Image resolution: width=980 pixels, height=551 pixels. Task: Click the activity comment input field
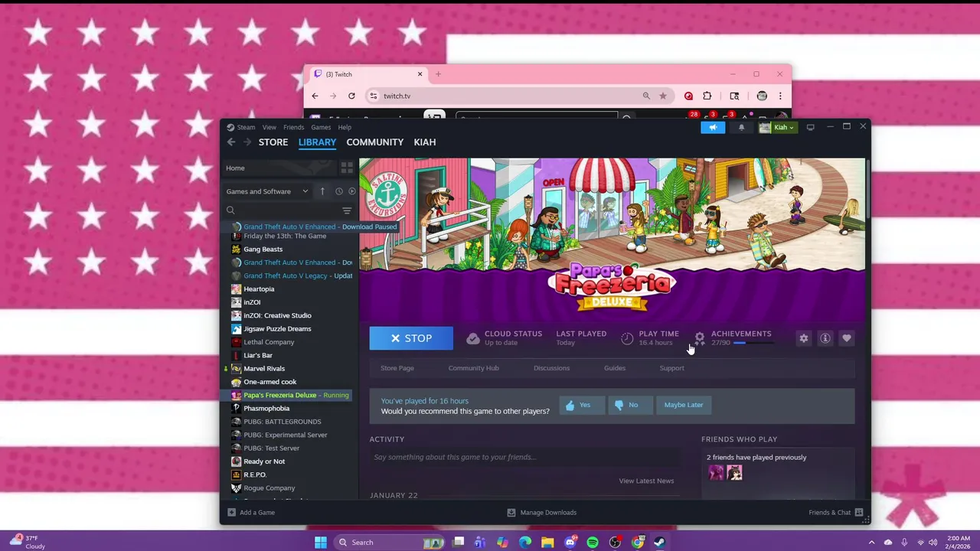[x=525, y=457]
